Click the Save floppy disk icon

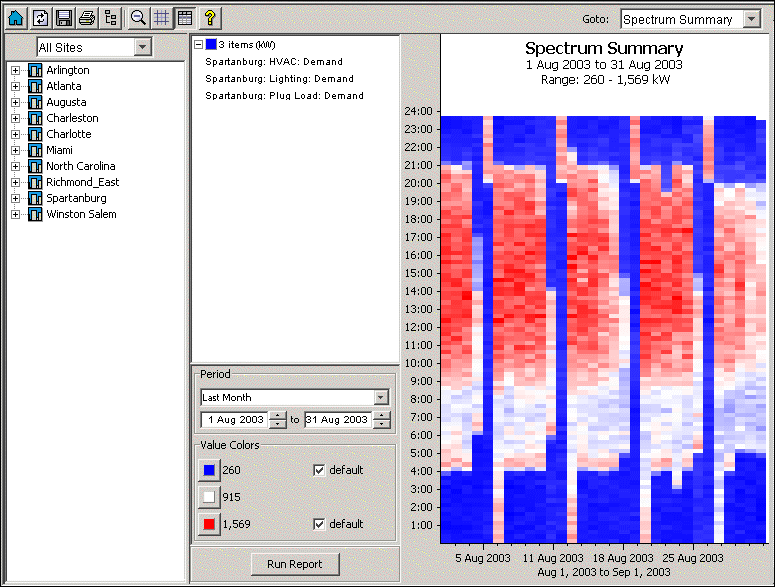tap(64, 18)
